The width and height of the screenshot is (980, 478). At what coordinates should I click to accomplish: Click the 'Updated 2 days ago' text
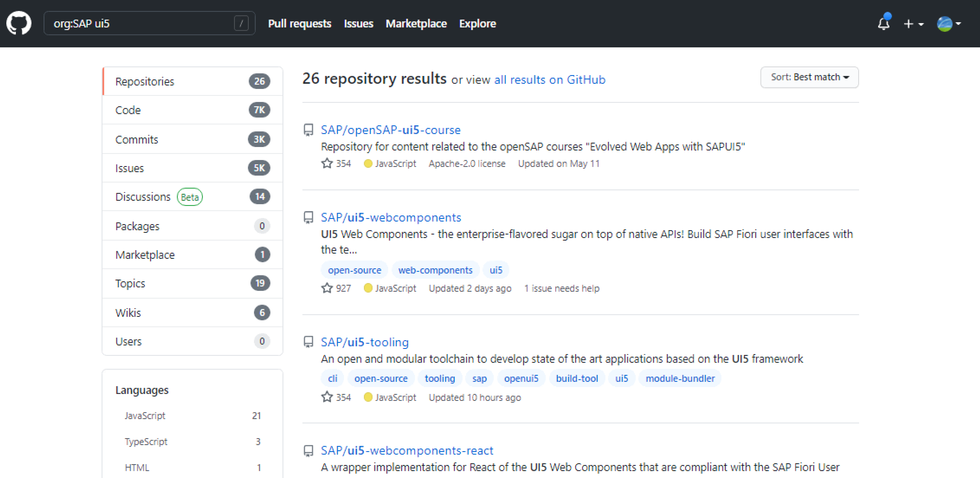(470, 288)
